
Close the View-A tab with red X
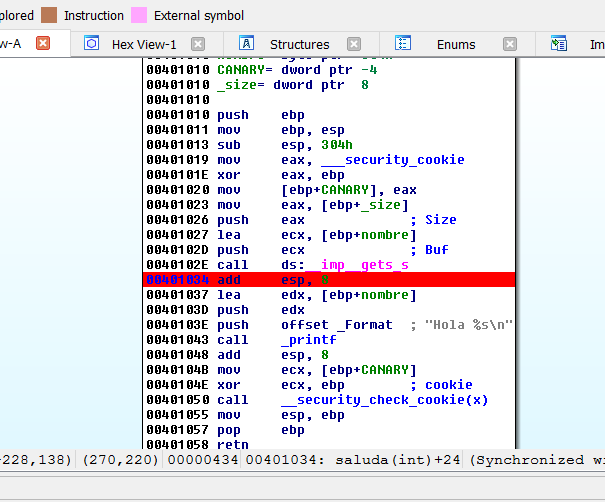(x=43, y=44)
